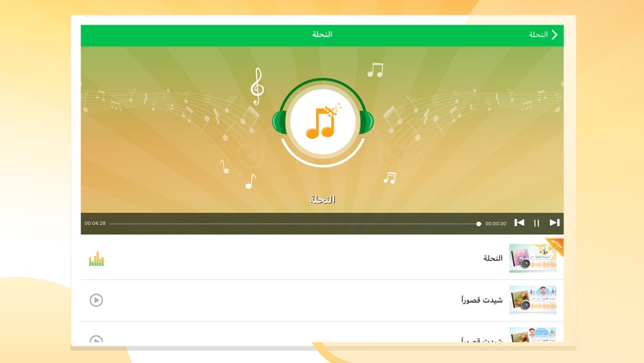Open the third track thumbnail at bottom
The height and width of the screenshot is (363, 644).
click(533, 335)
